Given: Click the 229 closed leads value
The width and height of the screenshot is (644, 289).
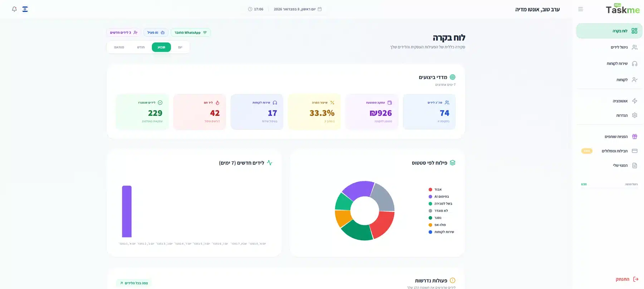Looking at the screenshot, I should point(155,113).
